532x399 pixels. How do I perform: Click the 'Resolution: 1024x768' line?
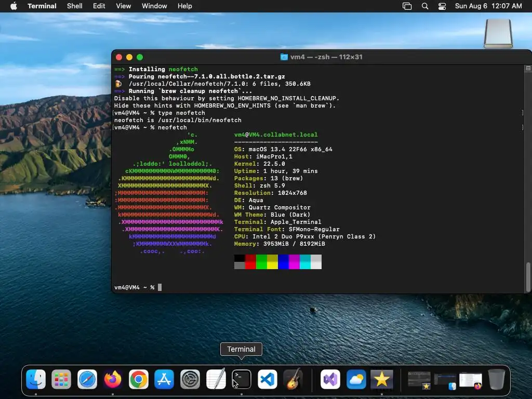pos(270,193)
